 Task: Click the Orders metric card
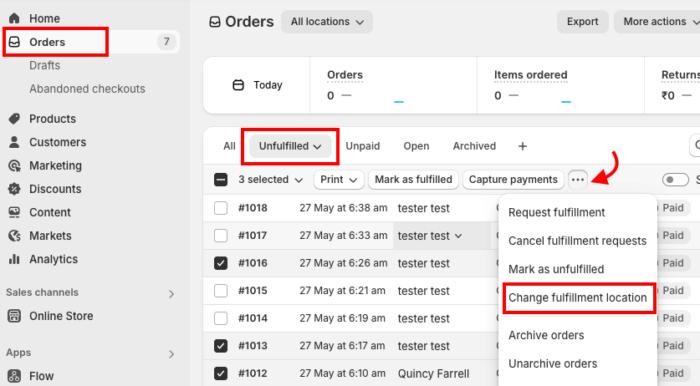tap(393, 85)
